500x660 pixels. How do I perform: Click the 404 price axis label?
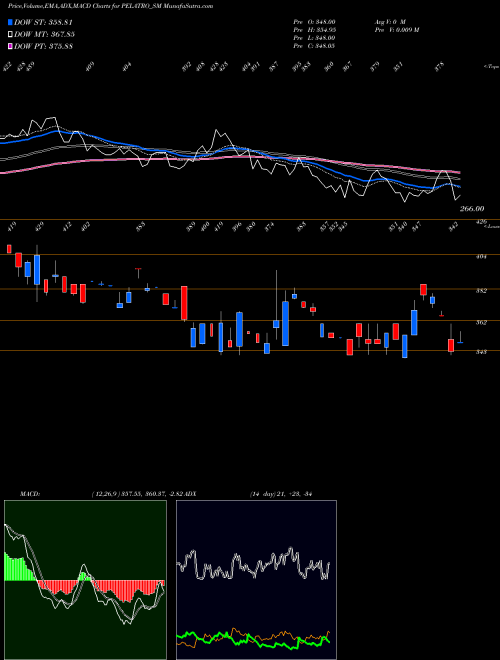coord(482,256)
